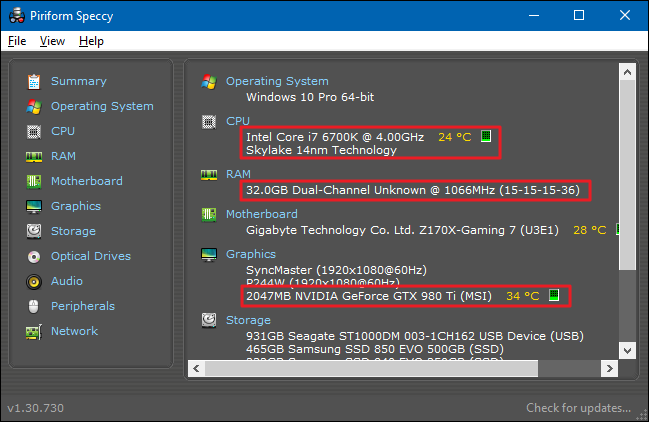Open Network in the sidebar

click(75, 331)
